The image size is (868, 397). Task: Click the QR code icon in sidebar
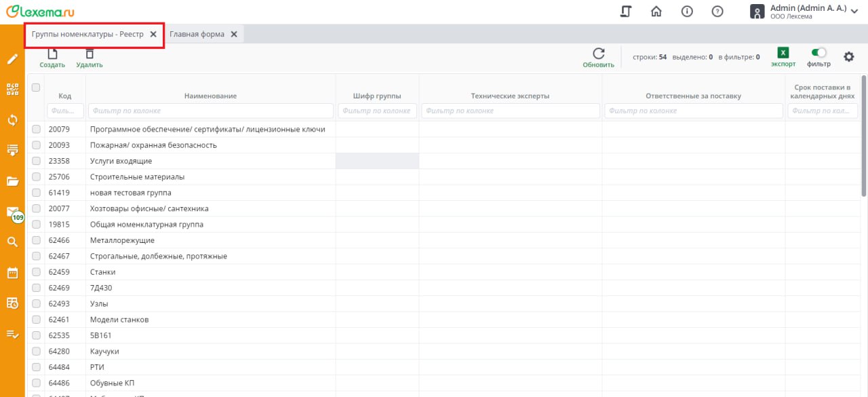point(13,89)
